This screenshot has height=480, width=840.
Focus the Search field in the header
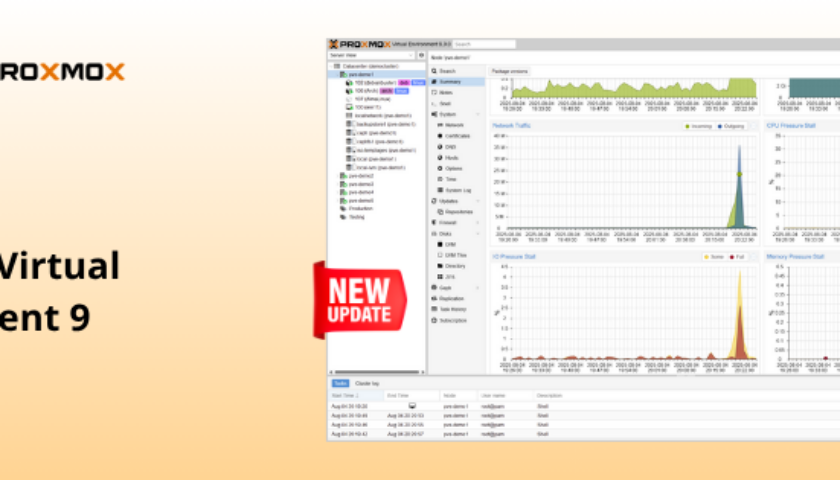click(484, 44)
